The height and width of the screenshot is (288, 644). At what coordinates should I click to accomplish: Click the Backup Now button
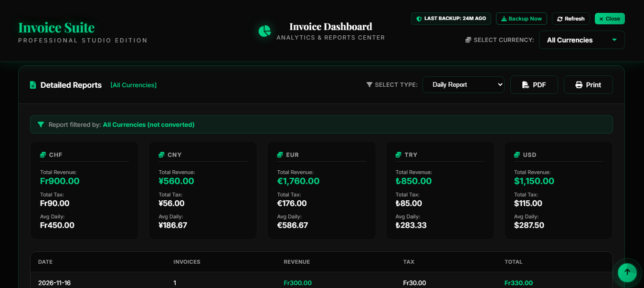[521, 19]
